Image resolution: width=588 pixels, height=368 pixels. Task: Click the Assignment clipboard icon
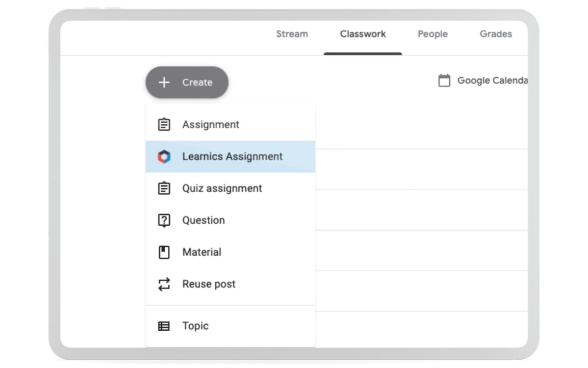coord(164,125)
